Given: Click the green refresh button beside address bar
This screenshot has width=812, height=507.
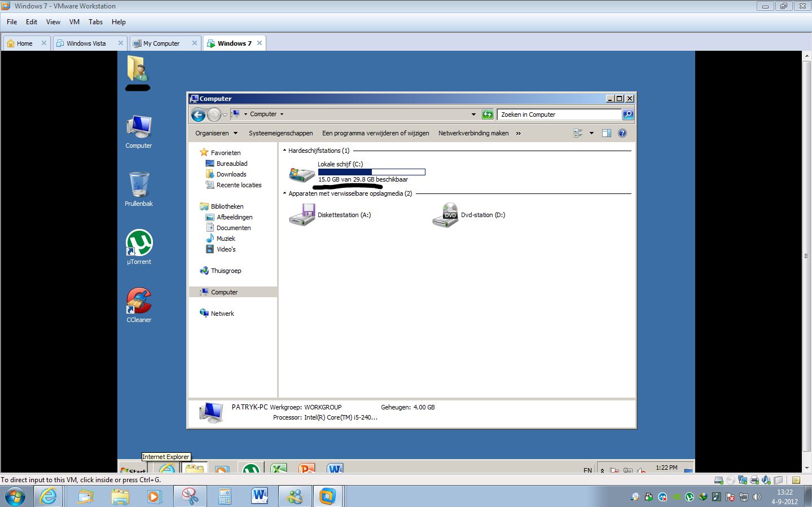Looking at the screenshot, I should pyautogui.click(x=488, y=114).
